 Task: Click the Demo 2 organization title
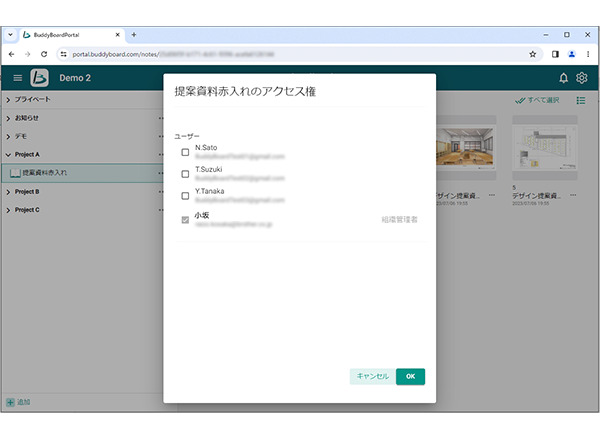tap(75, 78)
